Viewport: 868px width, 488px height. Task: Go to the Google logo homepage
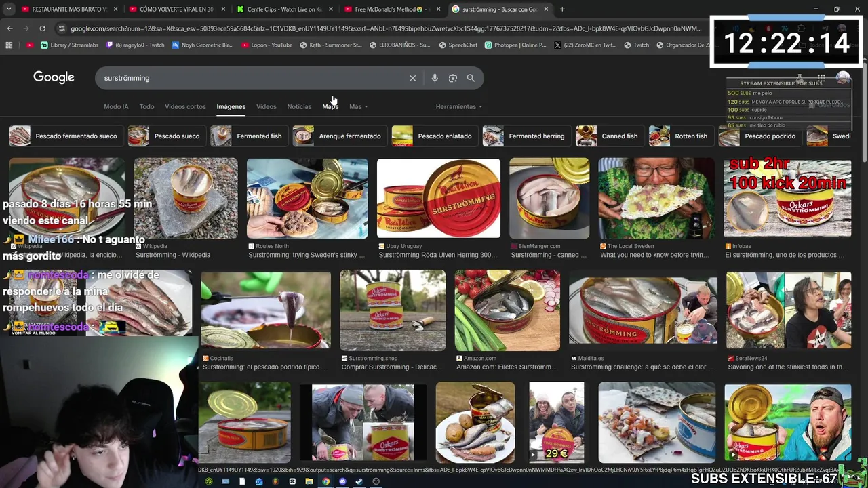tap(54, 77)
